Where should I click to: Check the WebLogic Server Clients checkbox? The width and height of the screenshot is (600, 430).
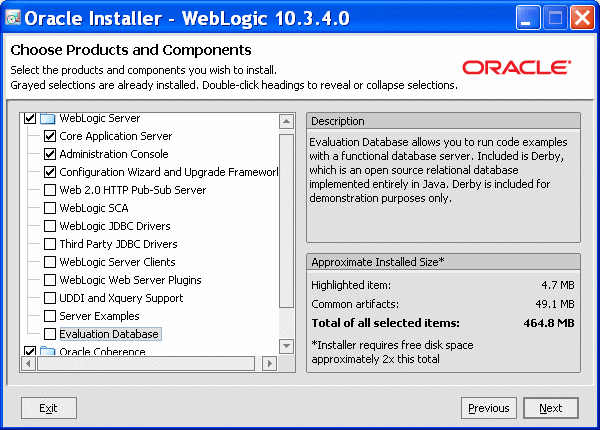[x=50, y=262]
